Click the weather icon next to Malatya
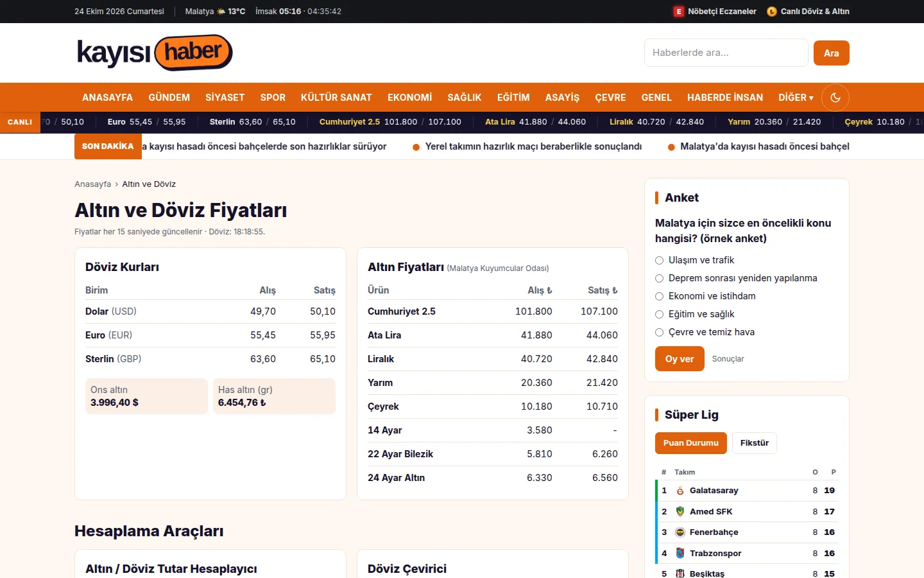The height and width of the screenshot is (578, 924). (x=221, y=12)
